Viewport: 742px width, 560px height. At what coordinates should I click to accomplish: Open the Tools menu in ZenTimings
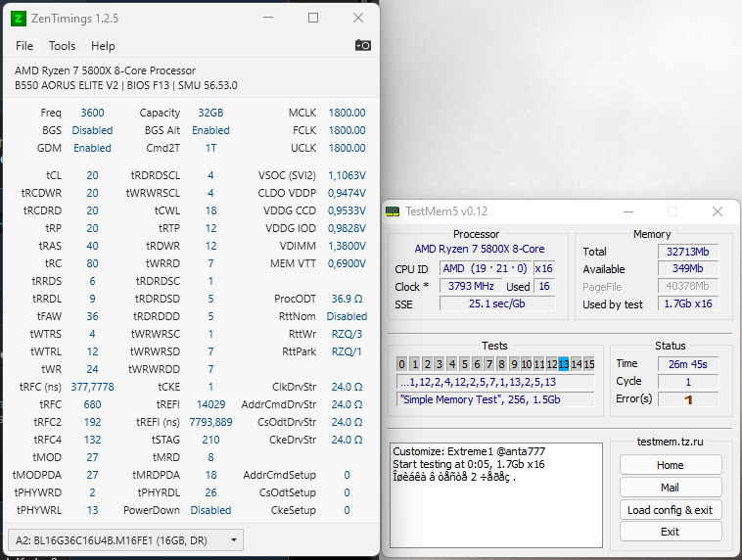coord(62,46)
